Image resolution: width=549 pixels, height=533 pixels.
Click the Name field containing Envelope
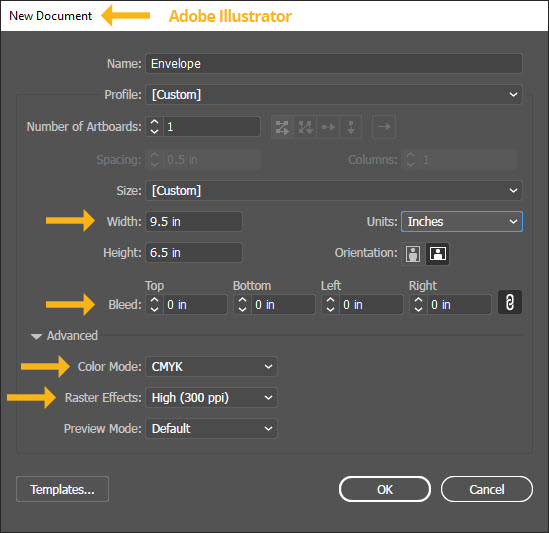pos(334,64)
